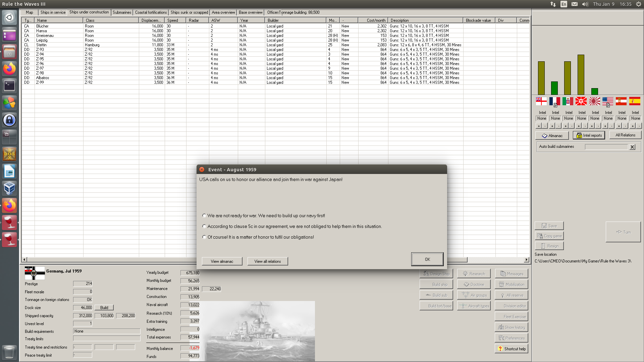The height and width of the screenshot is (362, 644).
Task: Confirm the event with OK
Action: point(427,259)
